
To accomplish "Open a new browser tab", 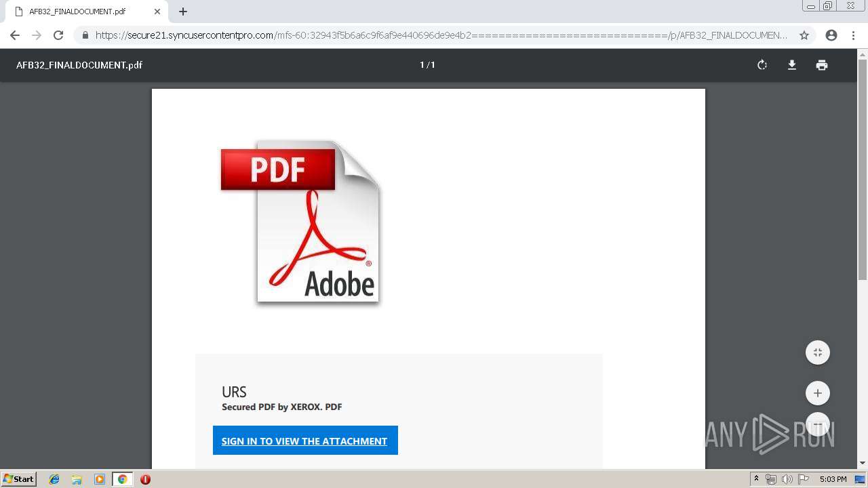I will coord(183,12).
